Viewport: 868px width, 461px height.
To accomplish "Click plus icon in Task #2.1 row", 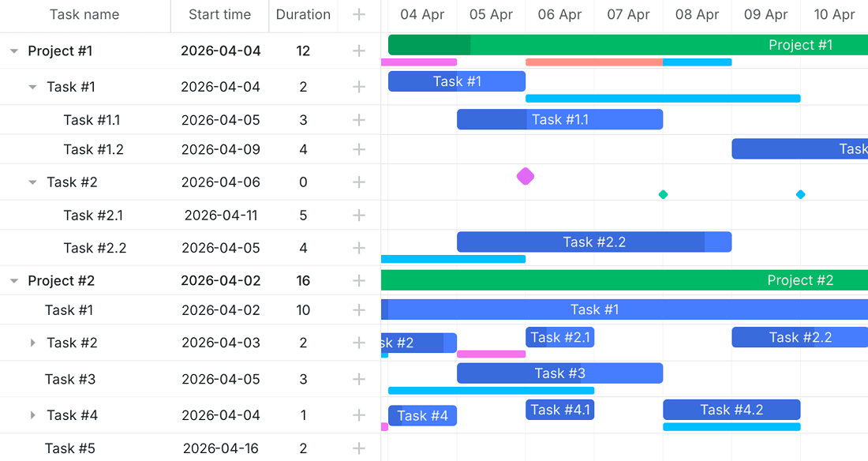I will (359, 215).
